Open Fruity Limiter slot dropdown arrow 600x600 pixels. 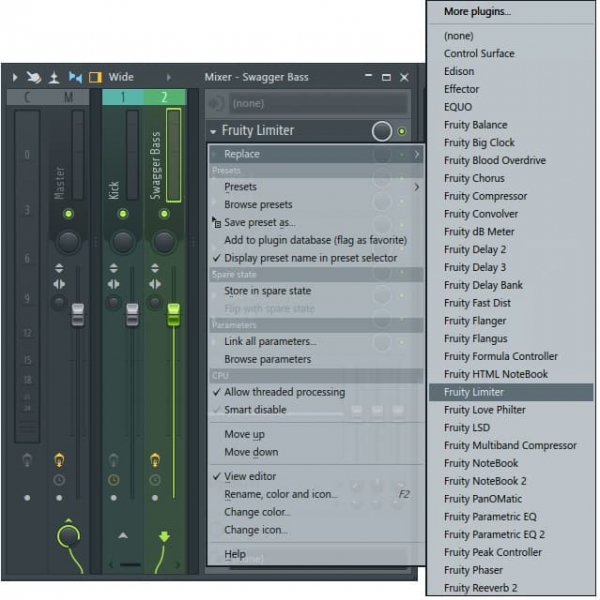(x=213, y=132)
